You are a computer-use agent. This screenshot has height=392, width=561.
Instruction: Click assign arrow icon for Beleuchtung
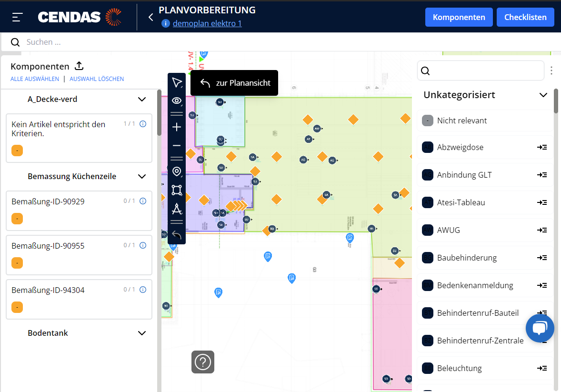point(542,368)
